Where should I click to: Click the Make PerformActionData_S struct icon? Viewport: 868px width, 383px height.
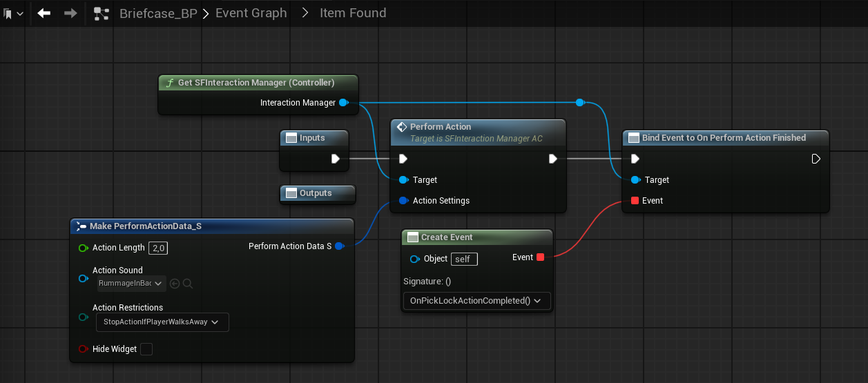pyautogui.click(x=81, y=226)
